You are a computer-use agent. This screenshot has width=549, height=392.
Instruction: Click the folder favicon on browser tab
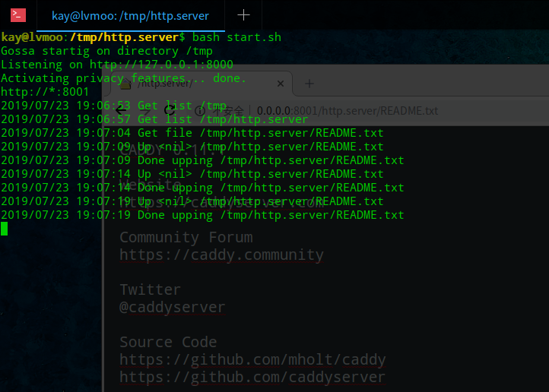pyautogui.click(x=125, y=84)
